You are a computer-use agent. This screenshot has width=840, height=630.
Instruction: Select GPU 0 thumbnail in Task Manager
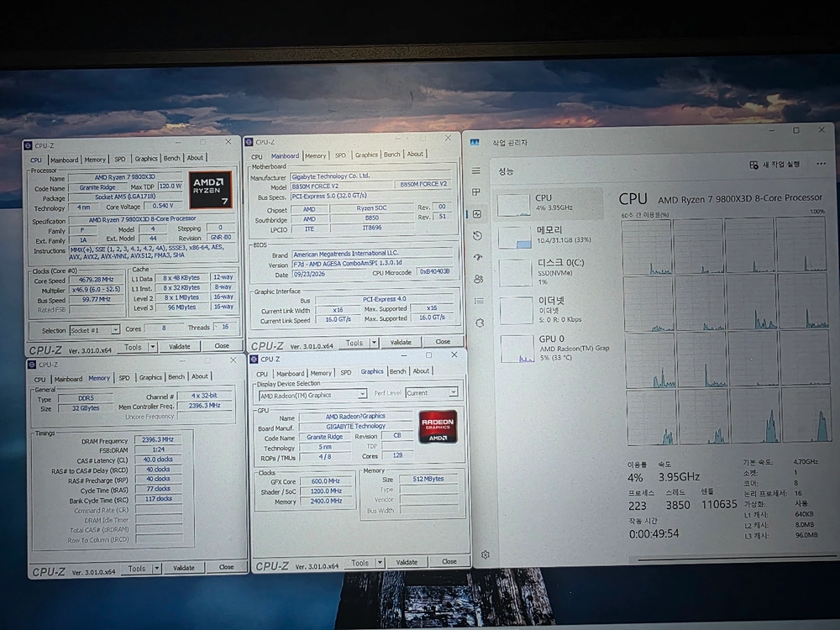click(x=517, y=349)
